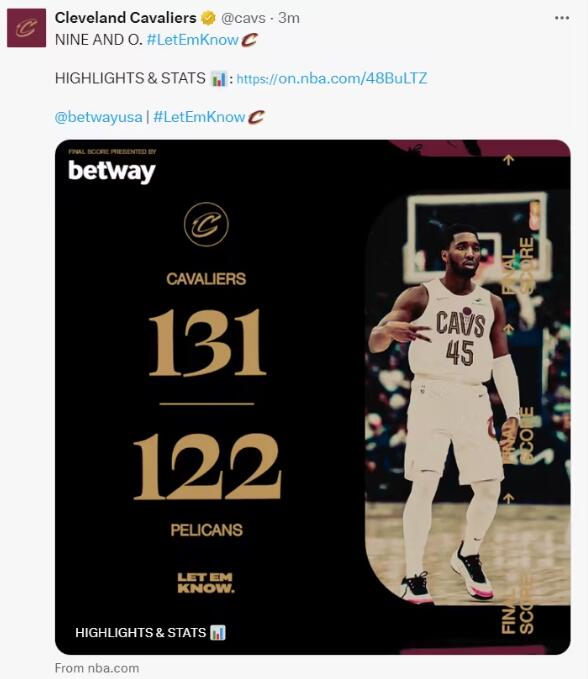Click the Cavs logo emoji after second #LetEmKnow
This screenshot has width=588, height=679.
pos(256,117)
